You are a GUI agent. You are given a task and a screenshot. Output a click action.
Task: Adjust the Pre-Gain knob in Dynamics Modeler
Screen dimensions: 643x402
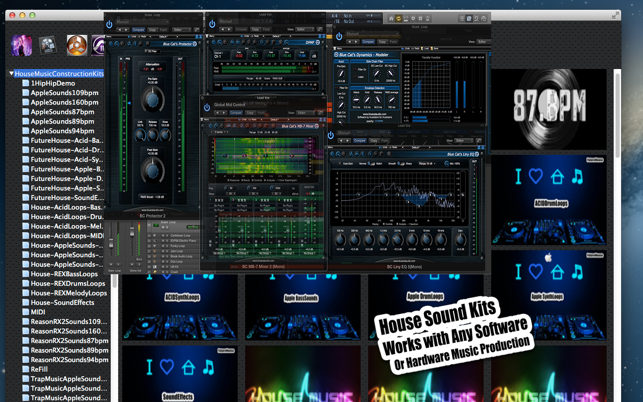click(341, 74)
